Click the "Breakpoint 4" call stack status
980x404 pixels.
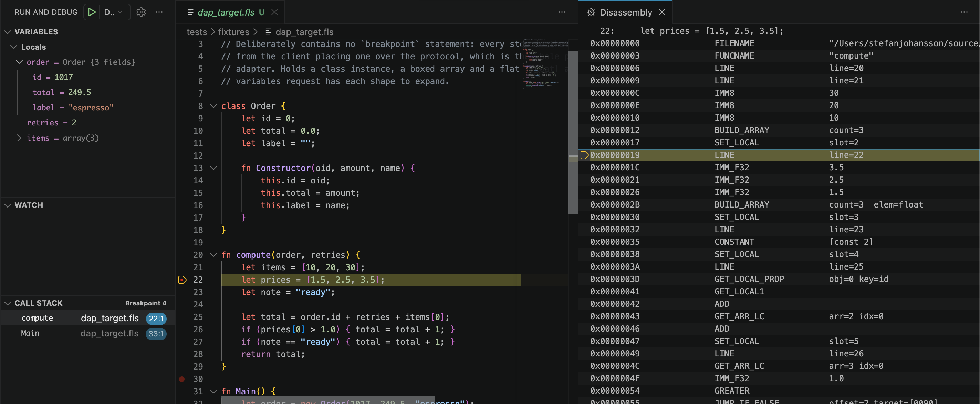tap(146, 303)
